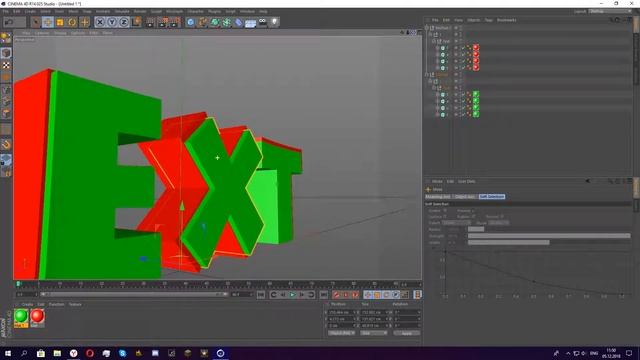
Task: Switch to the Modeling Axis tab
Action: [x=438, y=197]
